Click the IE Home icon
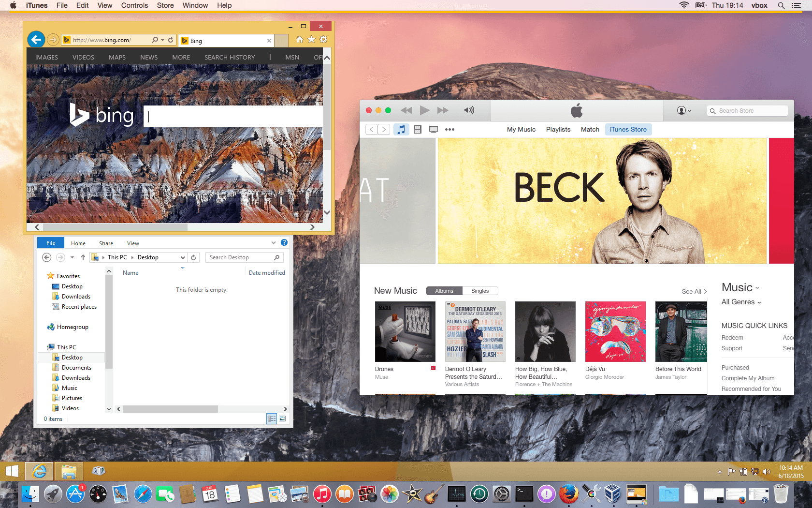The image size is (812, 508). click(x=300, y=40)
